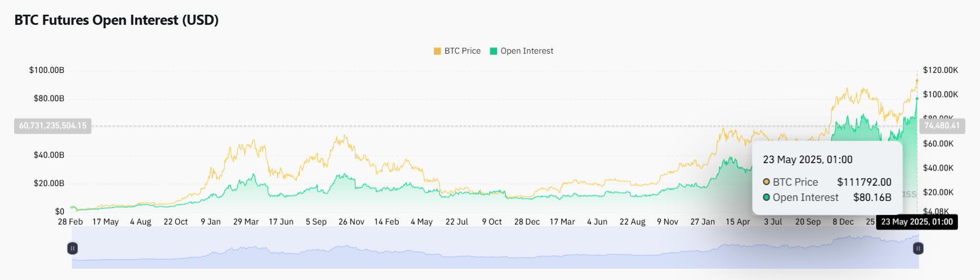The height and width of the screenshot is (280, 980).
Task: Click the 9 Jan date axis label
Action: [210, 222]
